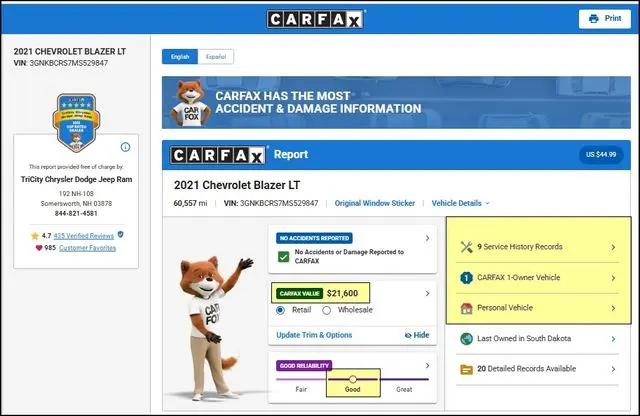Click the gold star rating icon
640x416 pixels.
[x=35, y=236]
